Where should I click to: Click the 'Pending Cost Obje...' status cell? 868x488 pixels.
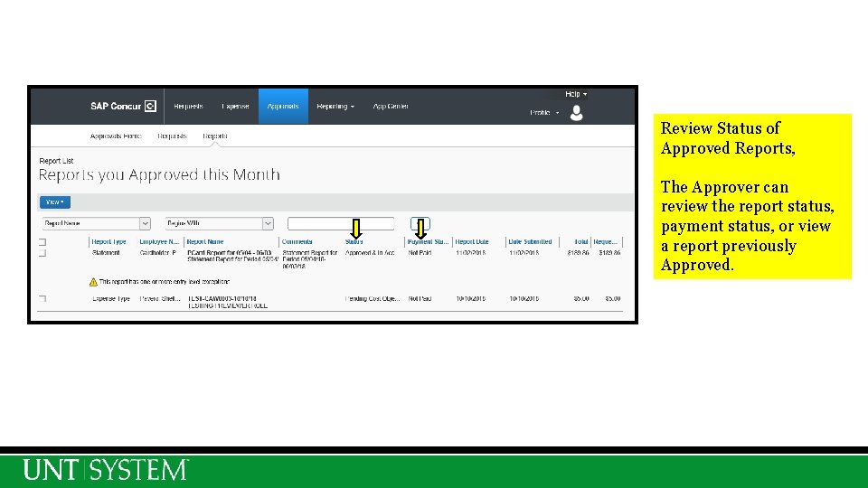coord(372,299)
